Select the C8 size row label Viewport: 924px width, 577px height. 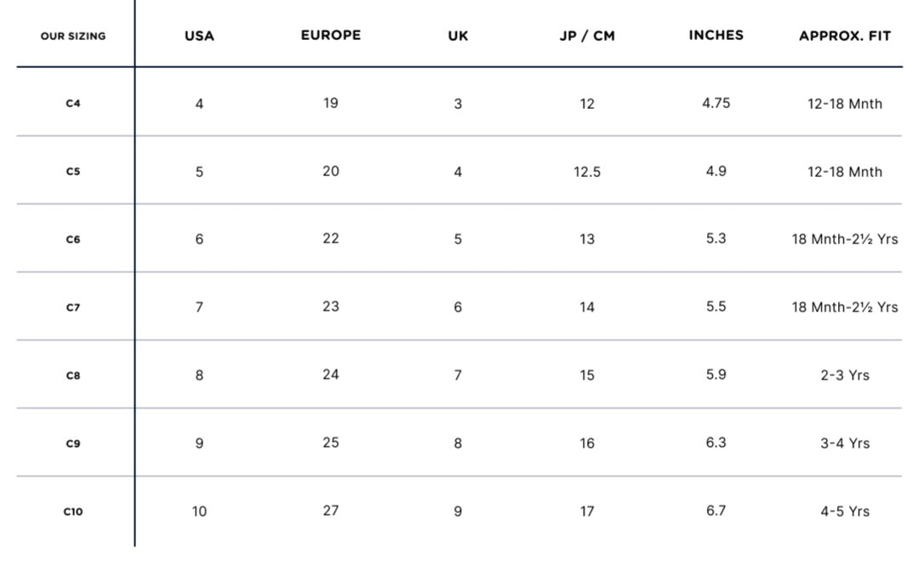point(73,375)
